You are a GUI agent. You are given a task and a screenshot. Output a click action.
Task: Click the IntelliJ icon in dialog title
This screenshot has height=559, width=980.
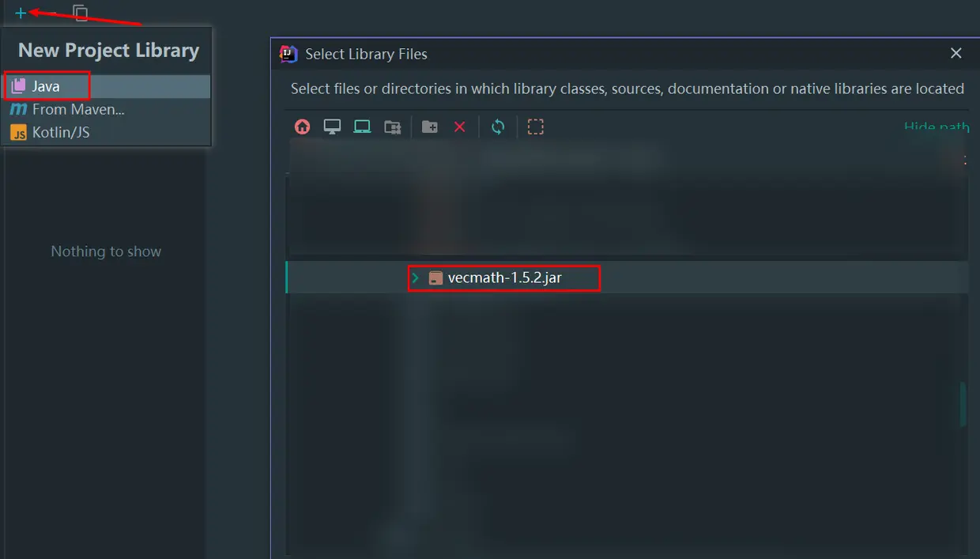click(288, 54)
